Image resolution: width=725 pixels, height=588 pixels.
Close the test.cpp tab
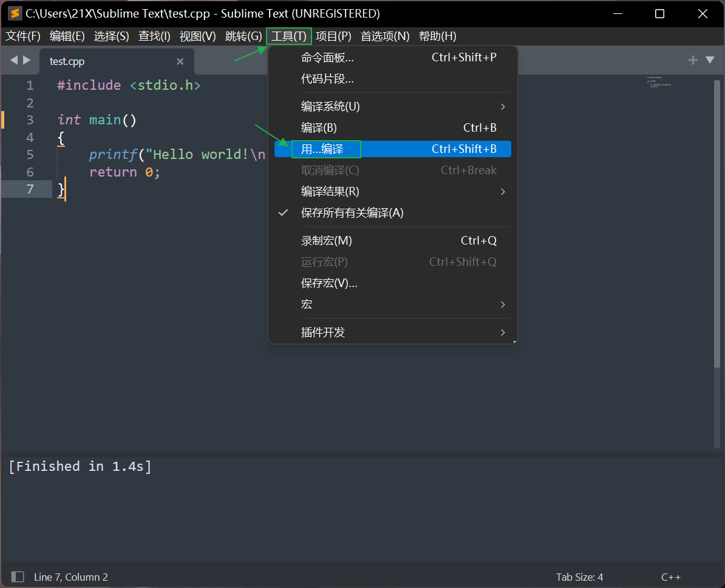[180, 61]
